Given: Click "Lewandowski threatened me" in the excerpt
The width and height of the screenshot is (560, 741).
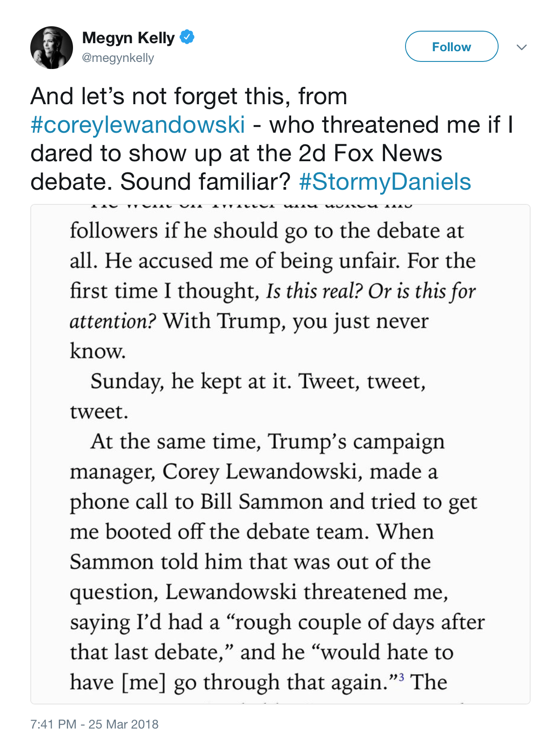Looking at the screenshot, I should point(306,592).
